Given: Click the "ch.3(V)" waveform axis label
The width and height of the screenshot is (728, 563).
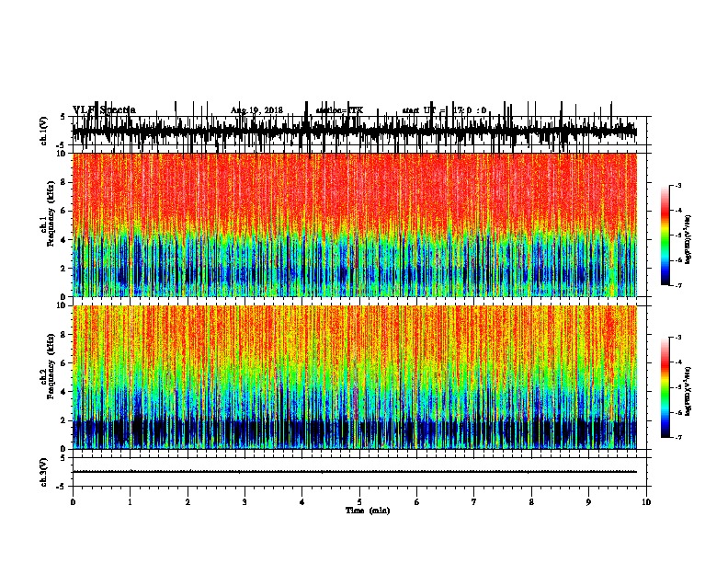Looking at the screenshot, I should pyautogui.click(x=43, y=473).
